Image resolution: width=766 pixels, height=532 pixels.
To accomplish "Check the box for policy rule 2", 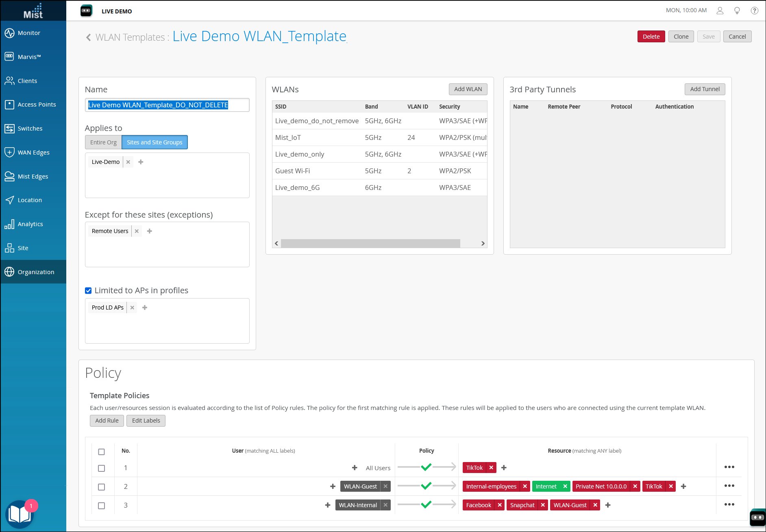I will point(102,487).
